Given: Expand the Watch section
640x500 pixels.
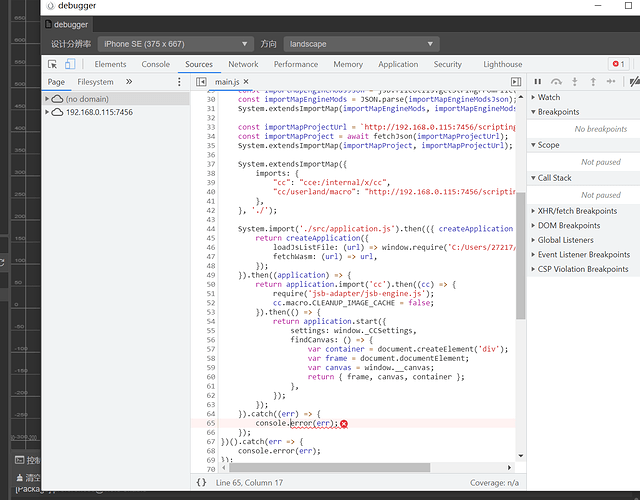Looking at the screenshot, I should [549, 97].
